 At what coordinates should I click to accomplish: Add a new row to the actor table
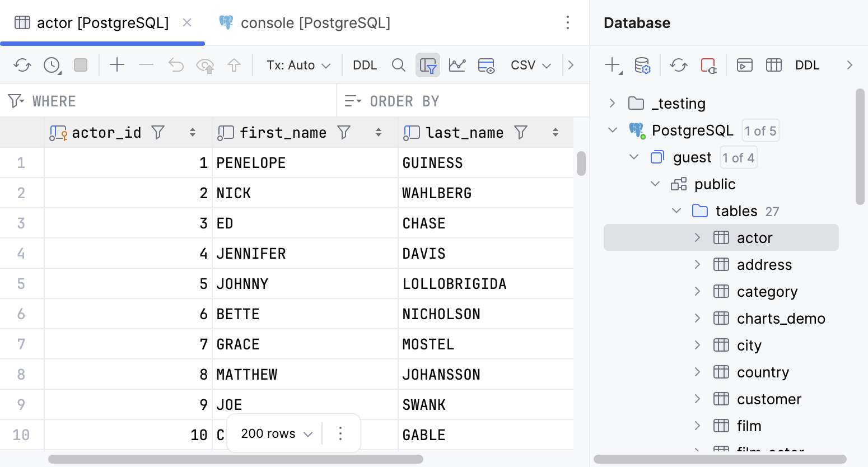(x=117, y=65)
